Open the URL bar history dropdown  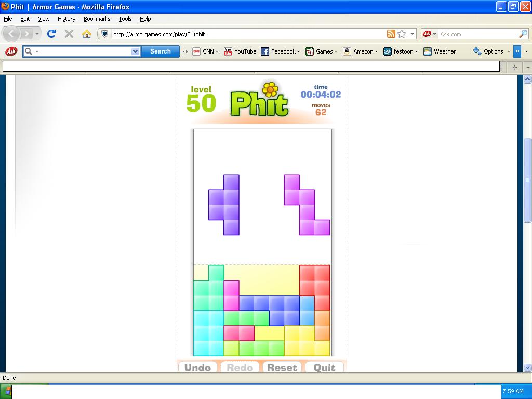click(412, 34)
